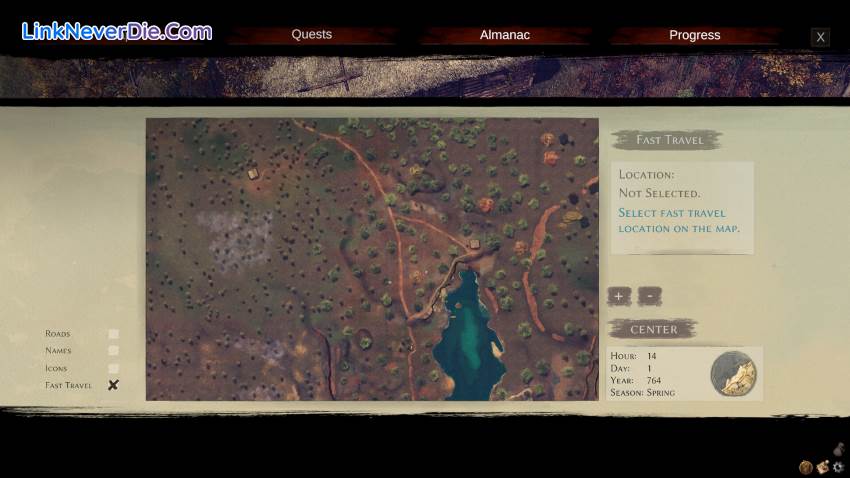
Task: Click the pouch bag icon above the gear
Action: click(x=837, y=449)
